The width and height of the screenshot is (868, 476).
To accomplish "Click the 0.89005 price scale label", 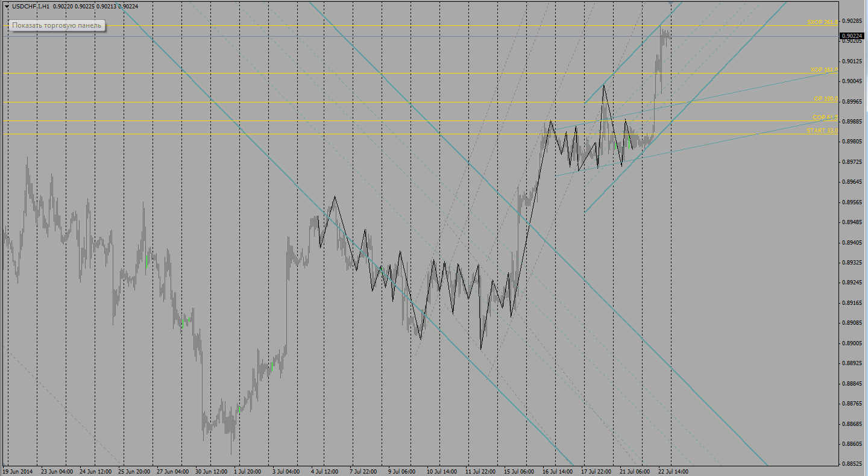I will (852, 343).
